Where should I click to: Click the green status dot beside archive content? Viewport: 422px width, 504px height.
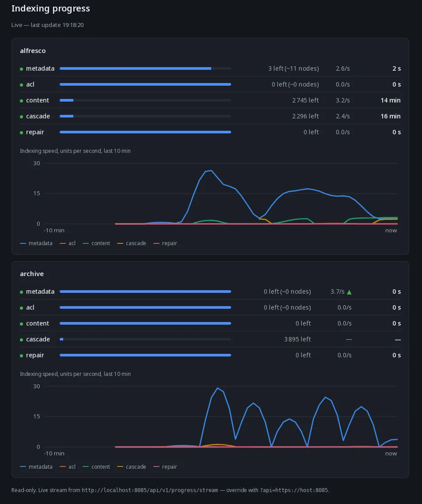pos(22,324)
